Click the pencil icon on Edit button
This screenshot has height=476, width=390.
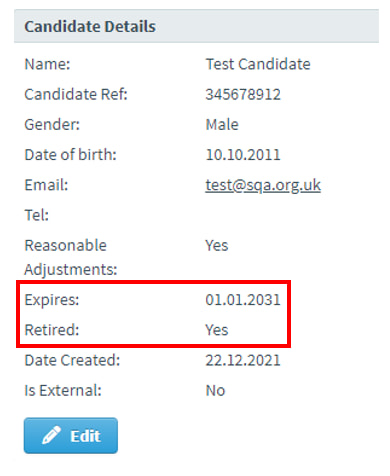click(x=51, y=435)
